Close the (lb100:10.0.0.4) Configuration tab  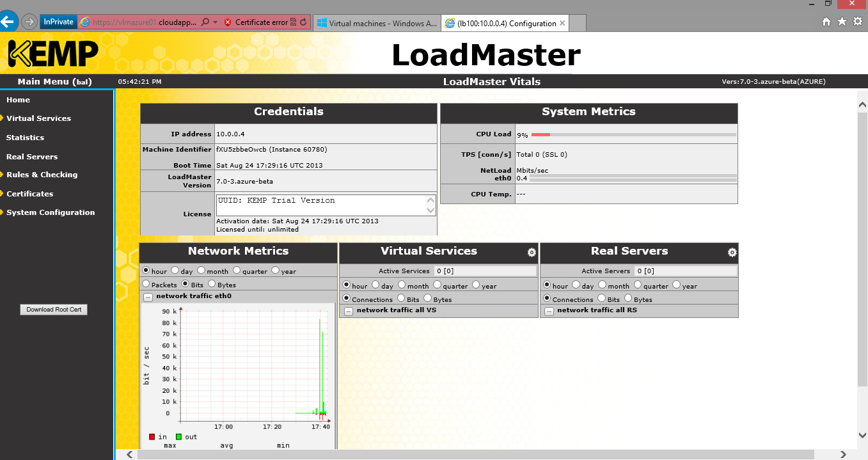pyautogui.click(x=562, y=23)
